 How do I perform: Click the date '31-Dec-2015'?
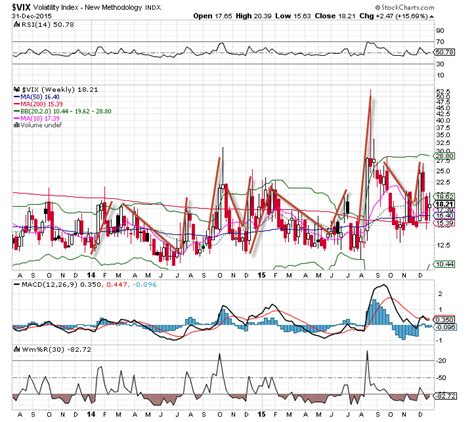[x=32, y=16]
